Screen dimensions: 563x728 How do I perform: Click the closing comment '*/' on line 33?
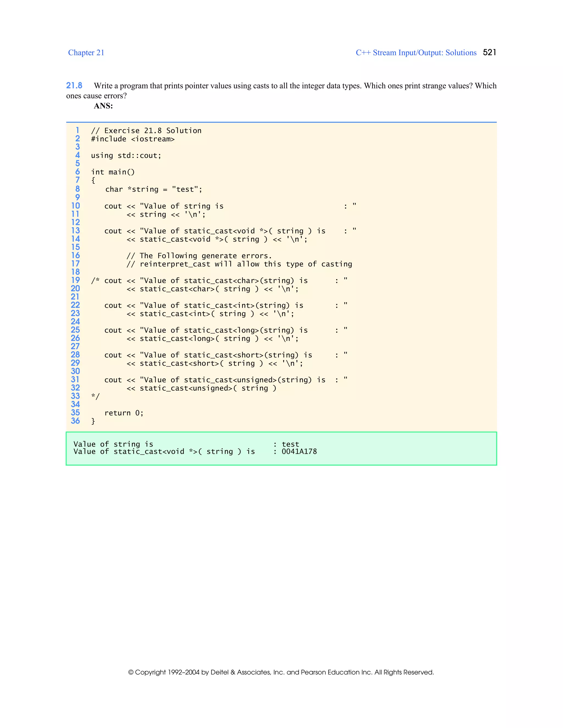95,396
